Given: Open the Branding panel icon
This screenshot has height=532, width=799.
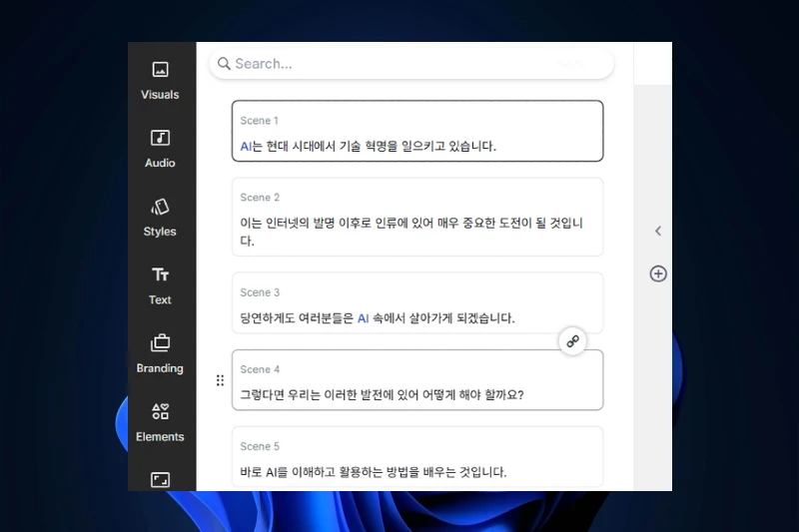Looking at the screenshot, I should coord(160,343).
